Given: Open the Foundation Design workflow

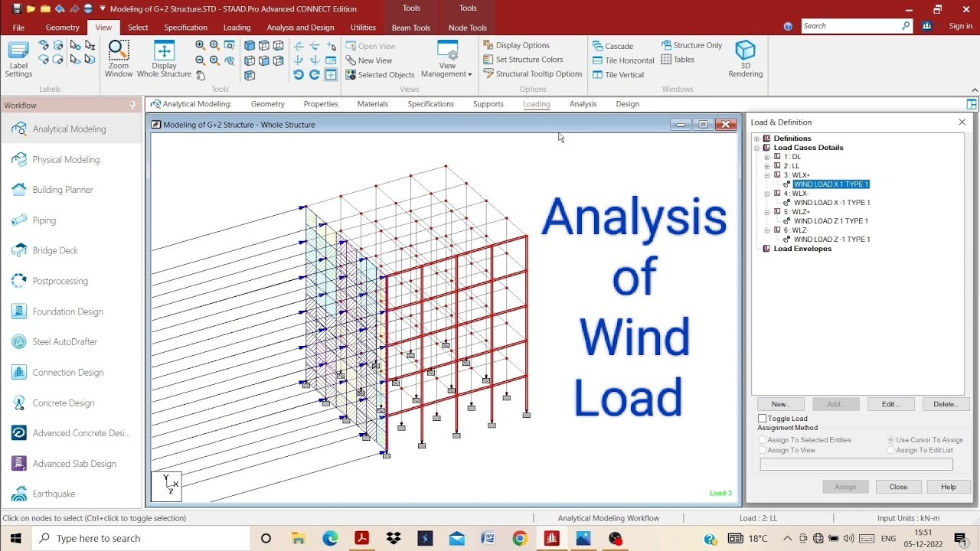Looking at the screenshot, I should 71,311.
